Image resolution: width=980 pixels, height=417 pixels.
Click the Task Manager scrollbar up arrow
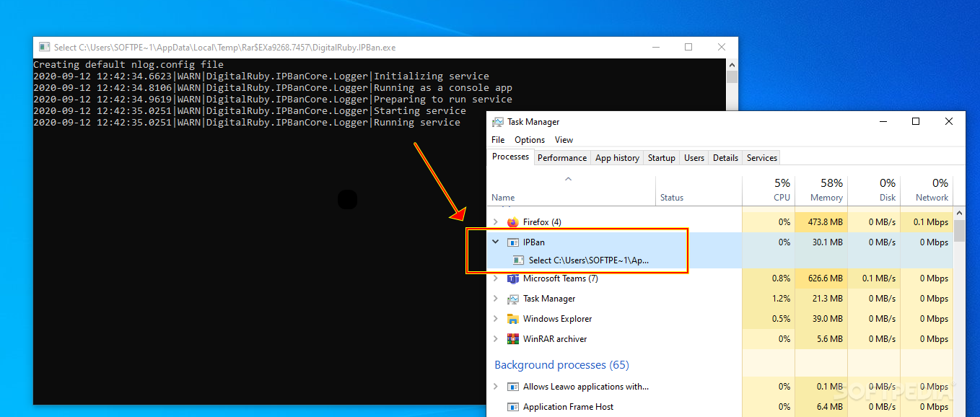point(959,213)
